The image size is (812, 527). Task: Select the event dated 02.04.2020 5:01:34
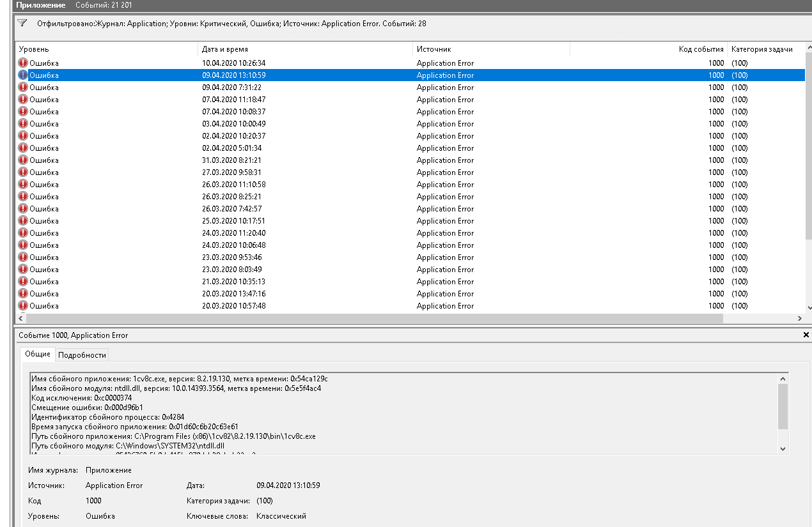pyautogui.click(x=233, y=148)
